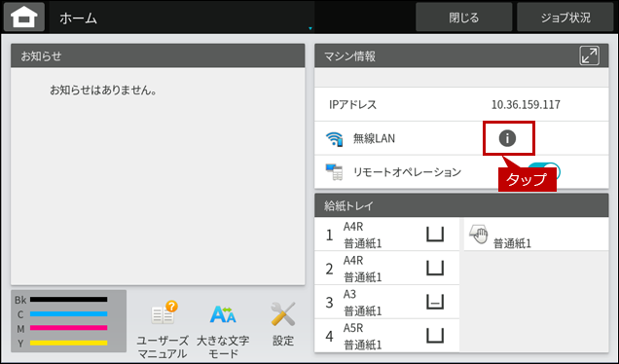Open the small dropdown arrow under title bar
The height and width of the screenshot is (364, 619).
310,28
